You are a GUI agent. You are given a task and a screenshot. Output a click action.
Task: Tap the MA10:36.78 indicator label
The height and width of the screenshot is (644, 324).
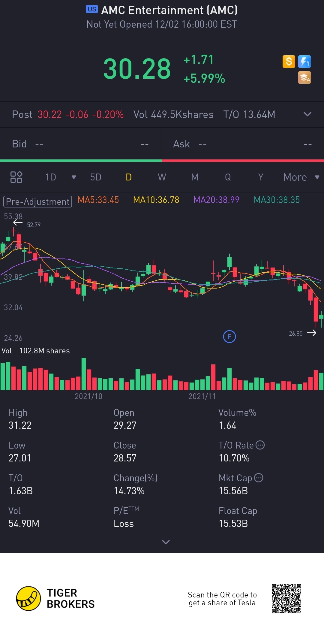tap(156, 200)
